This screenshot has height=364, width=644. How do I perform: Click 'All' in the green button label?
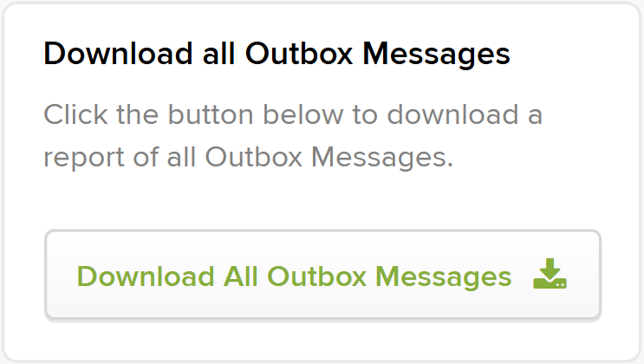pos(241,276)
